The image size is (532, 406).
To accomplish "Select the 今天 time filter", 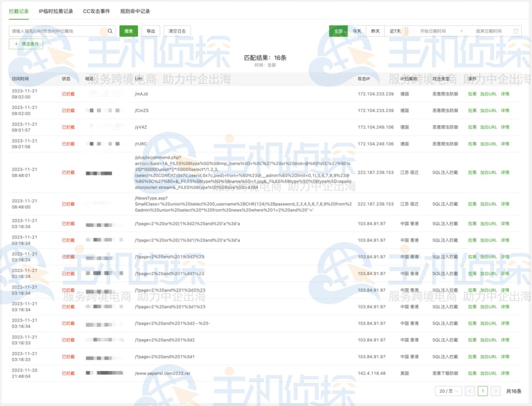I will pos(357,31).
